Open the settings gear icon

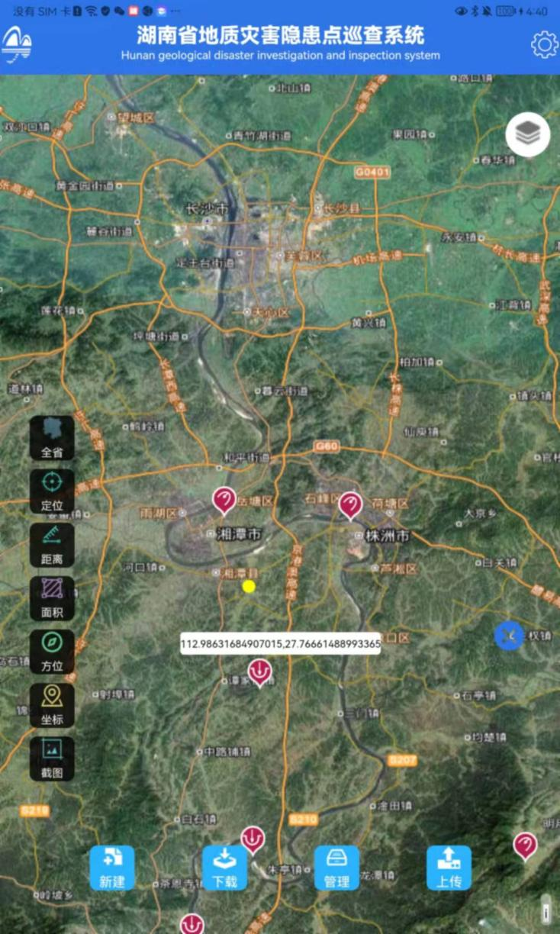[544, 45]
